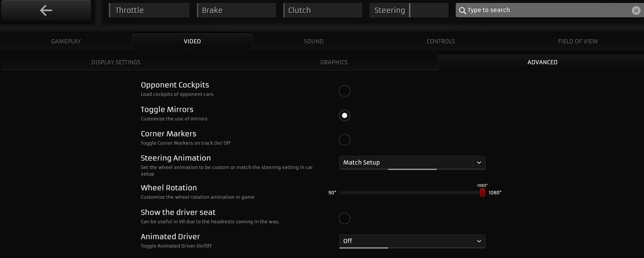Click the Wheel Rotation label
644x258 pixels.
coord(169,187)
